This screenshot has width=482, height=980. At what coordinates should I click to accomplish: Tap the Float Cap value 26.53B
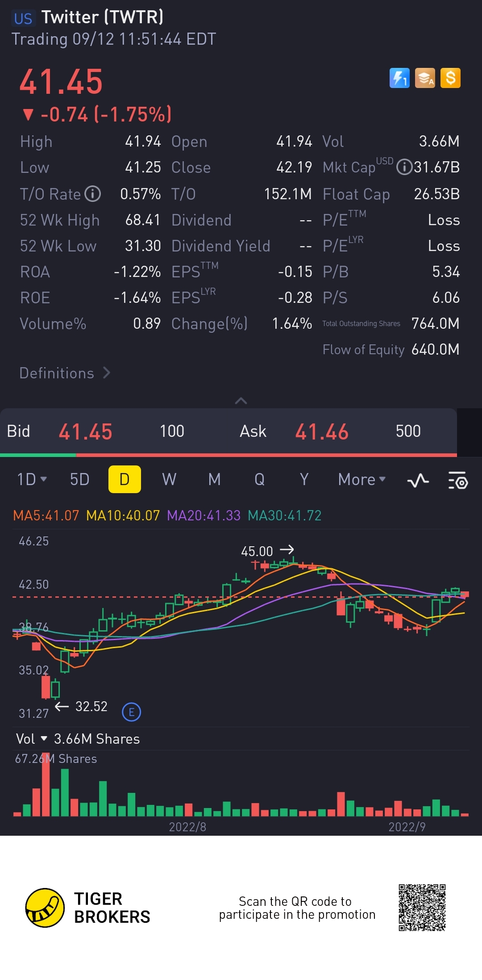pos(436,194)
